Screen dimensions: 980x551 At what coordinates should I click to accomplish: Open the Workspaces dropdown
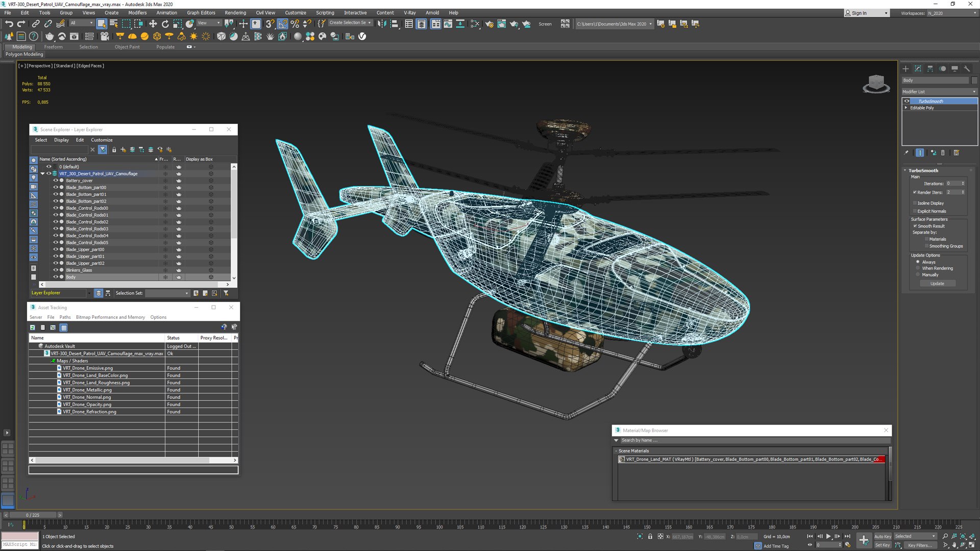click(x=952, y=13)
